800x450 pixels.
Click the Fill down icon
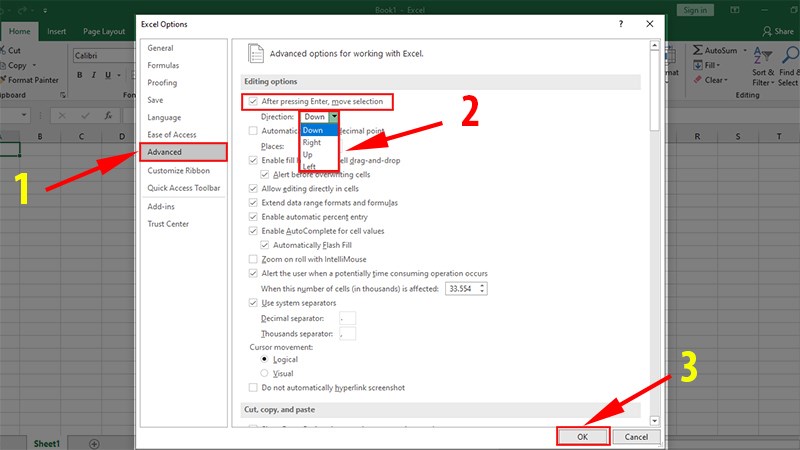697,65
